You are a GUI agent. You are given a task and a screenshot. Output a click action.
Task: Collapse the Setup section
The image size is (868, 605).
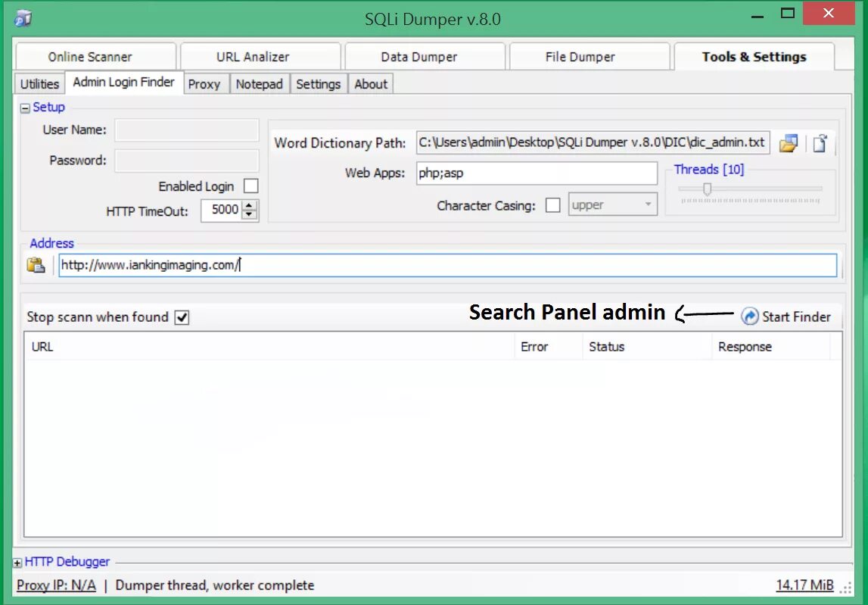click(x=25, y=108)
